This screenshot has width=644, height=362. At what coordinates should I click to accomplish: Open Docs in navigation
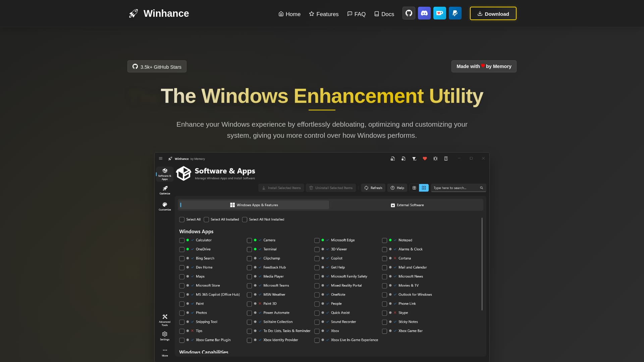pyautogui.click(x=384, y=14)
